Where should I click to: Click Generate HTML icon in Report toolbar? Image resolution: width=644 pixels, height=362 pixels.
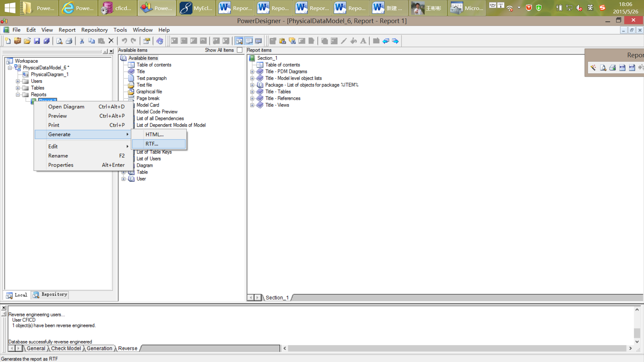622,68
